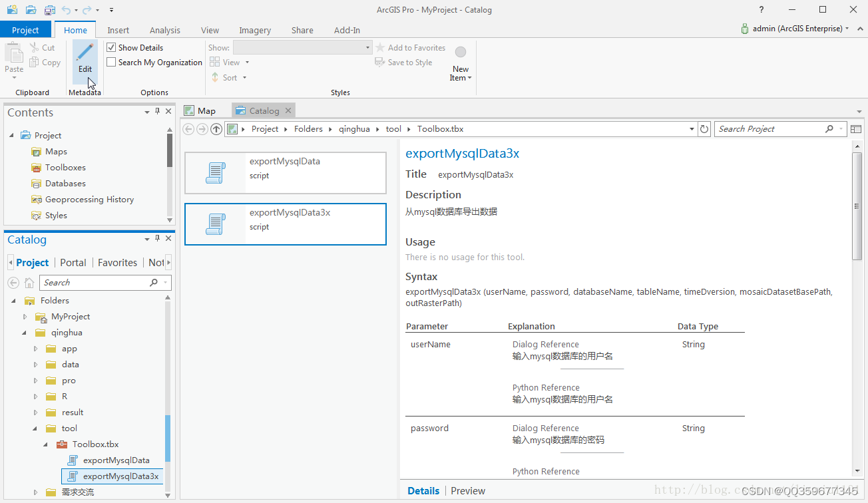Click the Catalog pane Favorites tab

(x=117, y=263)
